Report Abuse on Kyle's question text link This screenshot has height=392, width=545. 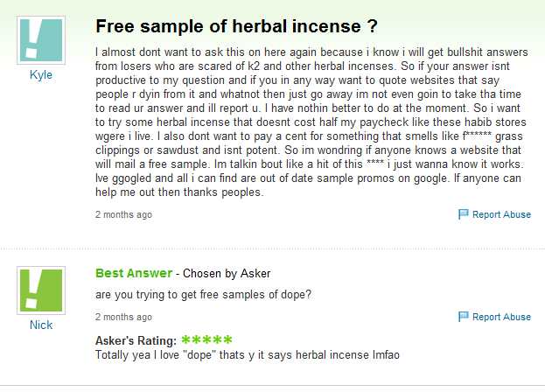point(501,214)
